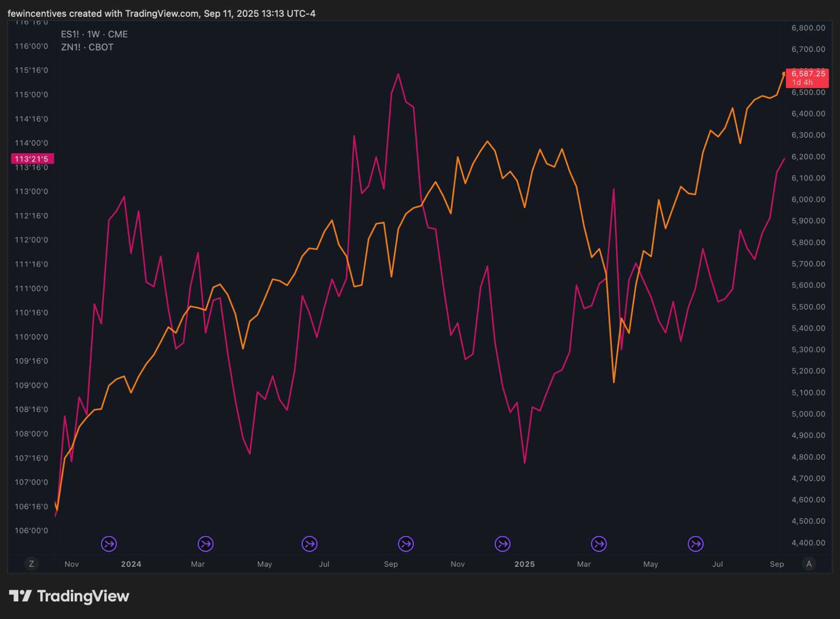The height and width of the screenshot is (619, 840).
Task: Click the 2025 label on the time axis
Action: coord(524,564)
